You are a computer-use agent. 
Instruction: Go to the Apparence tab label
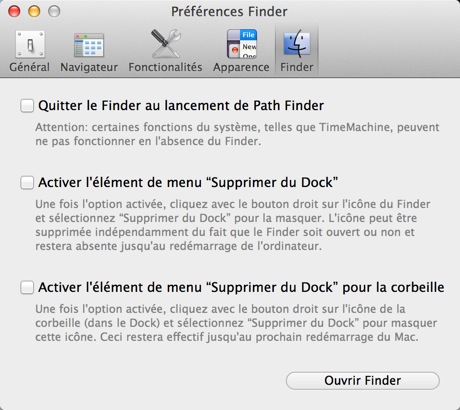241,67
